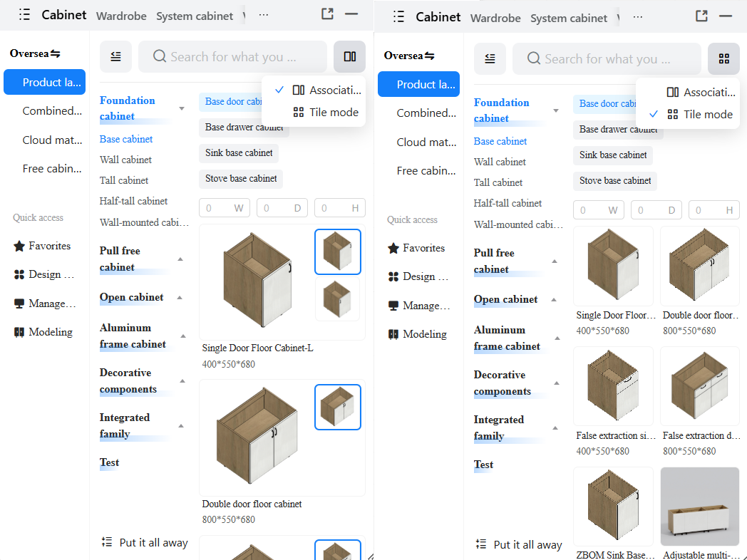Screen dimensions: 747x560
Task: Collapse category list icon in right panel
Action: [x=490, y=58]
